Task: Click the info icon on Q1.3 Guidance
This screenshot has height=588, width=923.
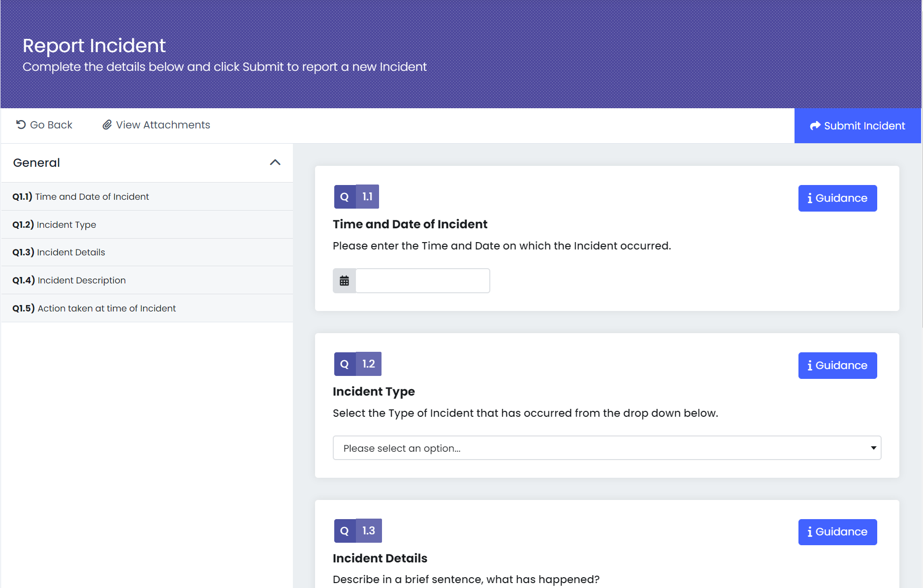Action: tap(810, 532)
